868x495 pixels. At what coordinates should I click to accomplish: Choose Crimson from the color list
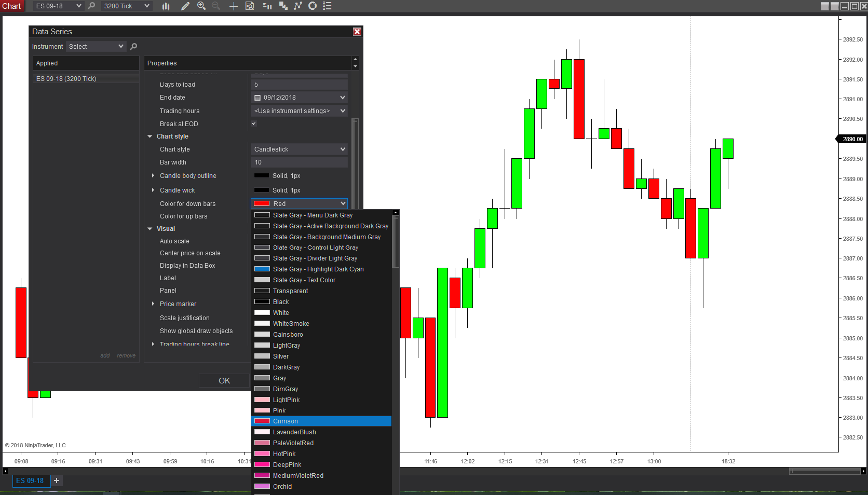(x=321, y=421)
